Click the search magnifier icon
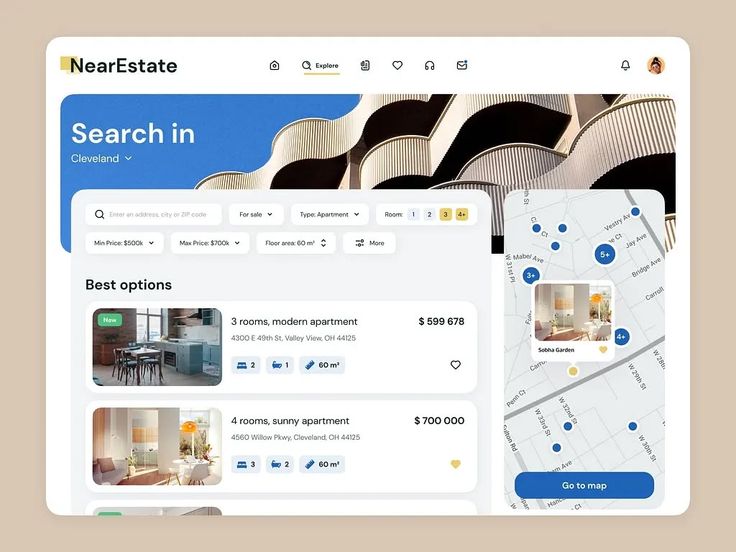Screen dimensions: 736x552 click(x=100, y=215)
